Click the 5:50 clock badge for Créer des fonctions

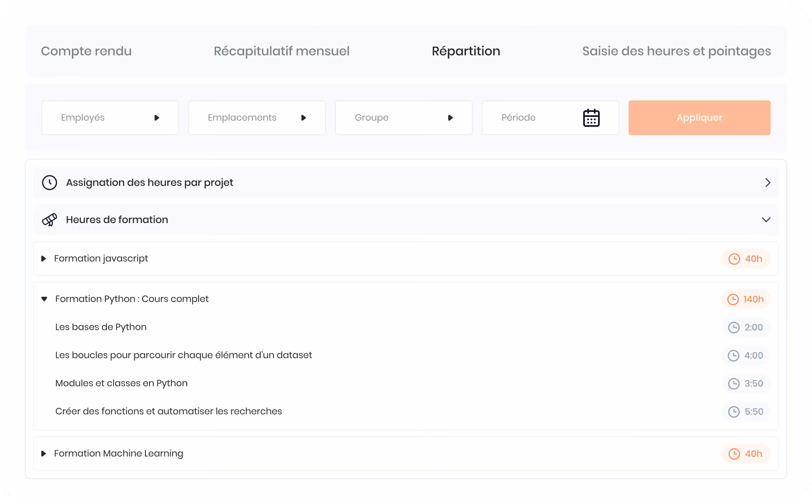pyautogui.click(x=746, y=412)
